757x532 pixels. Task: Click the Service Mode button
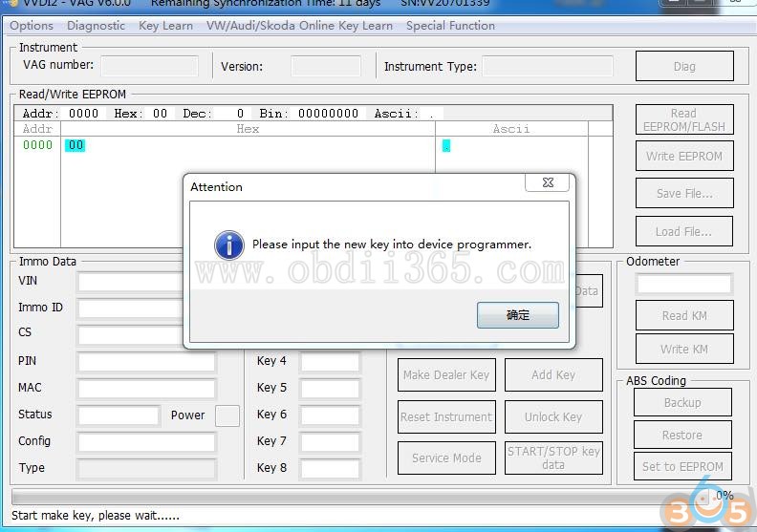(x=446, y=458)
